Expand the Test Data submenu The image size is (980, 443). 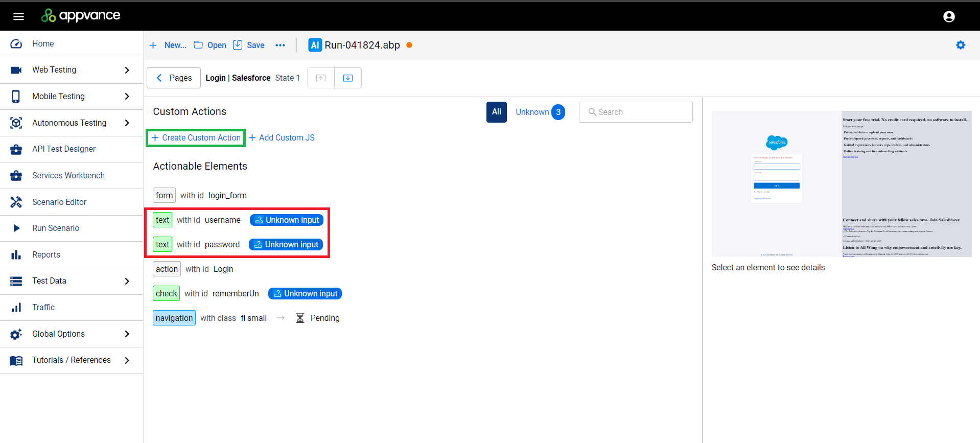coord(127,281)
